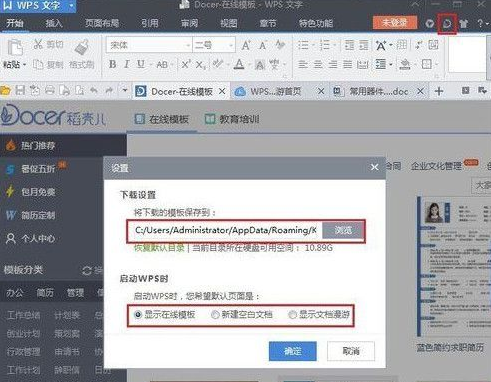Image resolution: width=491 pixels, height=382 pixels.
Task: Click the font color A icon
Action: (239, 64)
